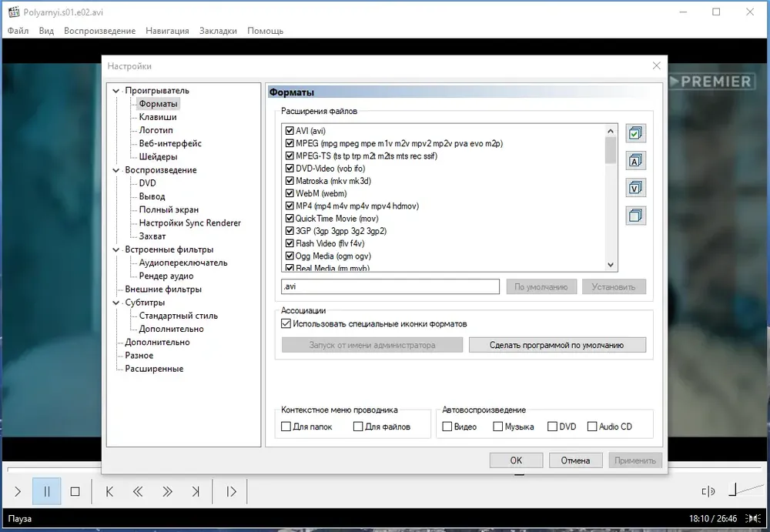
Task: Click the deselect all formats icon
Action: 635,215
